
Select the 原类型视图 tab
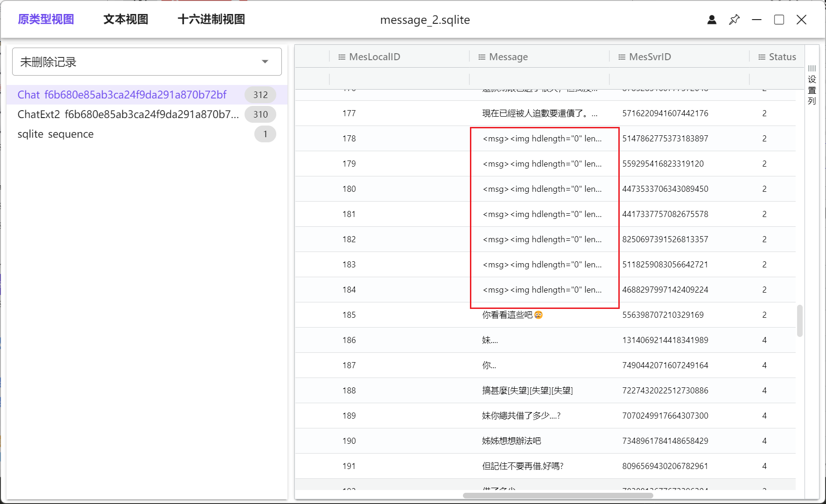(46, 19)
